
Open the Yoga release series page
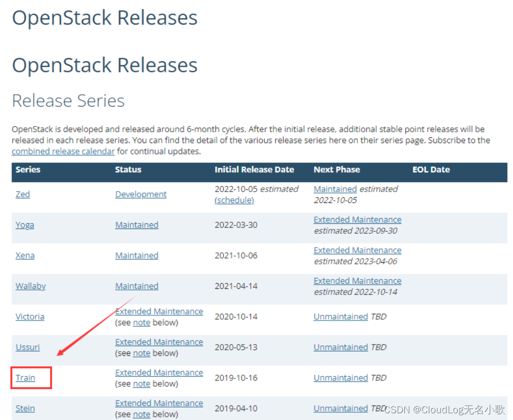(24, 225)
